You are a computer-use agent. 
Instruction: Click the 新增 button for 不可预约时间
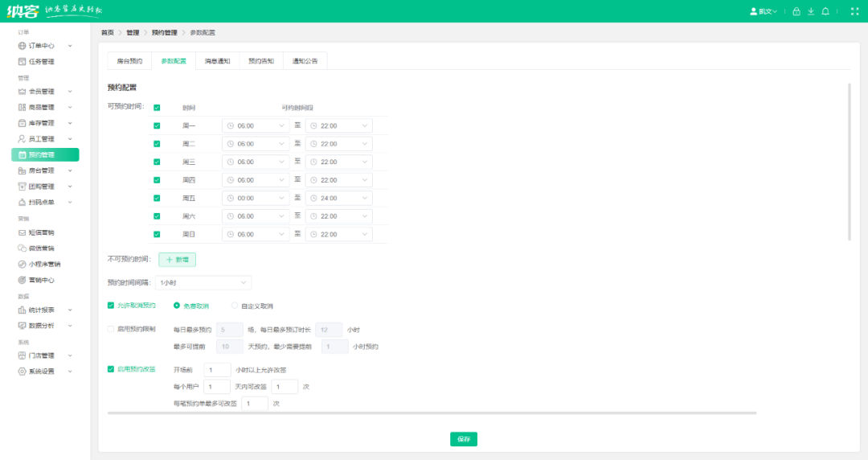coord(177,260)
